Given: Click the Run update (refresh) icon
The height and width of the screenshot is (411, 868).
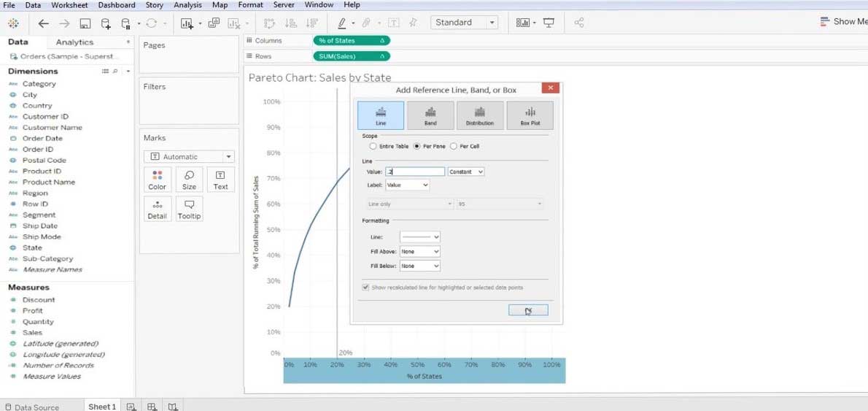Looking at the screenshot, I should click(x=152, y=23).
